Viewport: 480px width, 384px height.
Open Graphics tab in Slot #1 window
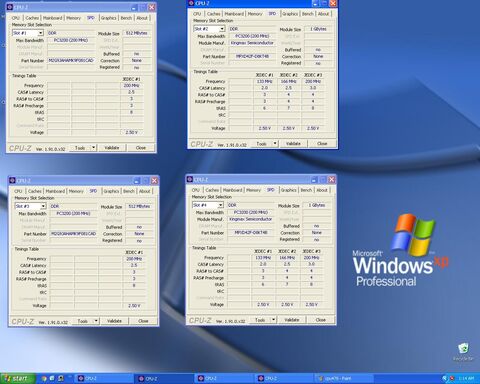click(108, 18)
